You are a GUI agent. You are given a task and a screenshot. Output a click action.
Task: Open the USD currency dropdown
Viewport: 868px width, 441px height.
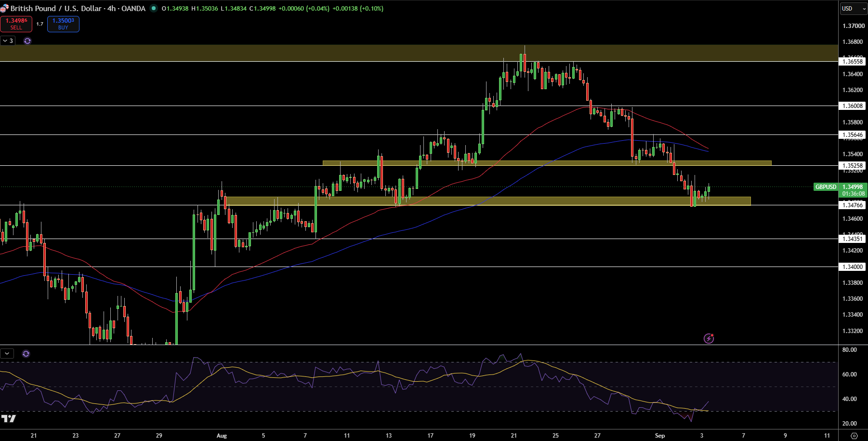(854, 8)
